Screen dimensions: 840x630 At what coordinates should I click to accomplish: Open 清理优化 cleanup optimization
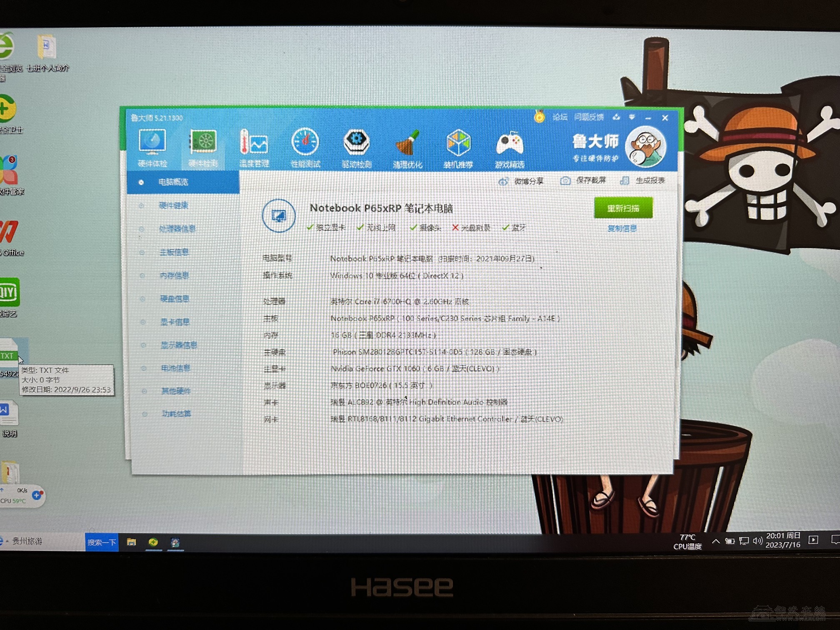pos(407,149)
